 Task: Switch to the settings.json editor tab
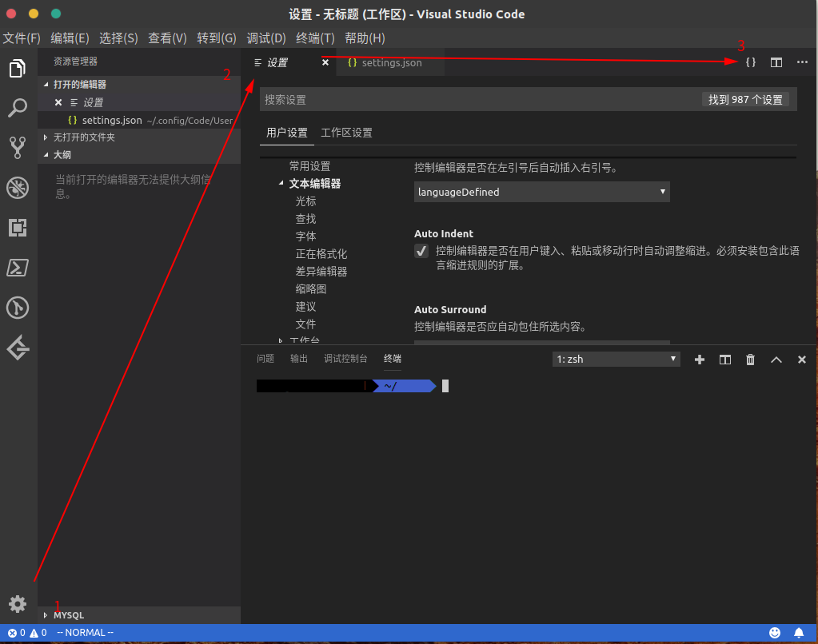(x=391, y=62)
